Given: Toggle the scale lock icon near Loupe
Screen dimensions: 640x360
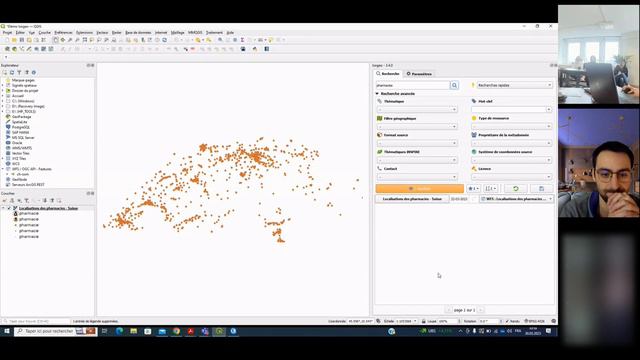Looking at the screenshot, I should coord(424,321).
